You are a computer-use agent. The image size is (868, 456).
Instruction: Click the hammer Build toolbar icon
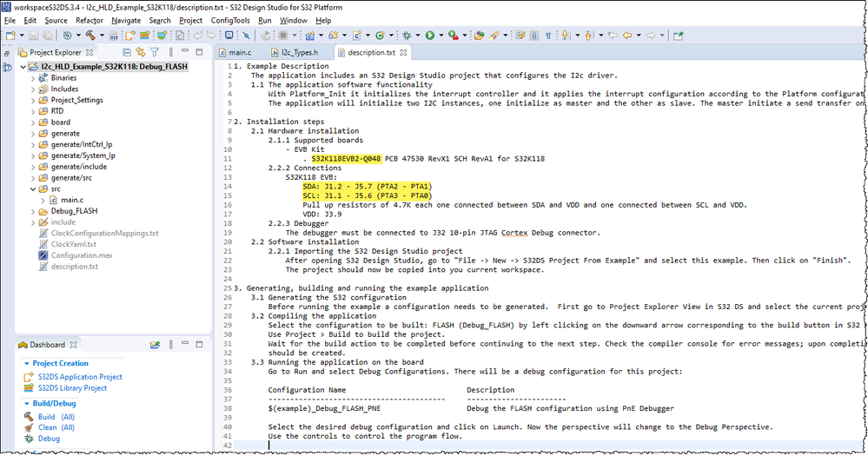pyautogui.click(x=90, y=36)
